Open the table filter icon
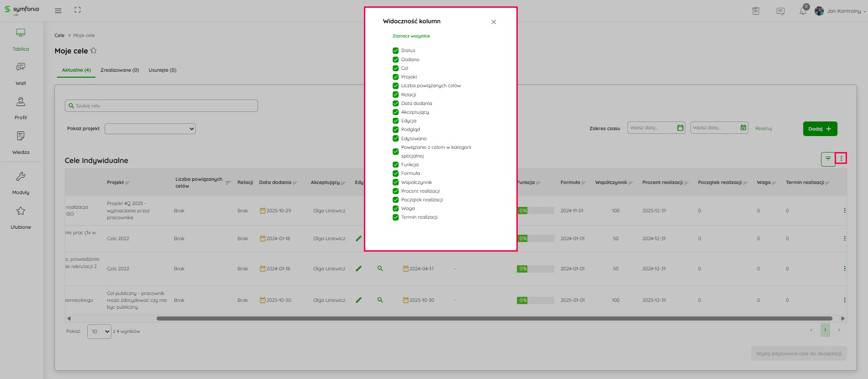Image resolution: width=868 pixels, height=379 pixels. pos(828,159)
